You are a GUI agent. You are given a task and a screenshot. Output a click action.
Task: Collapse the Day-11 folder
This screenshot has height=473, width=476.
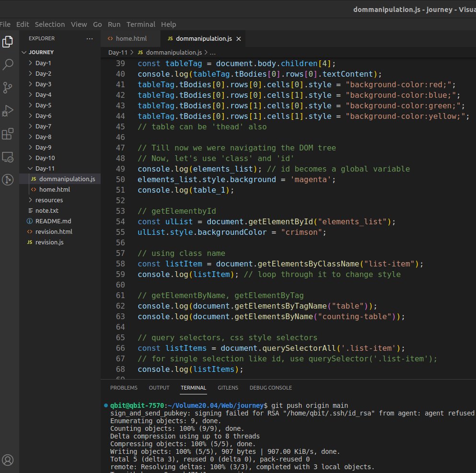30,168
